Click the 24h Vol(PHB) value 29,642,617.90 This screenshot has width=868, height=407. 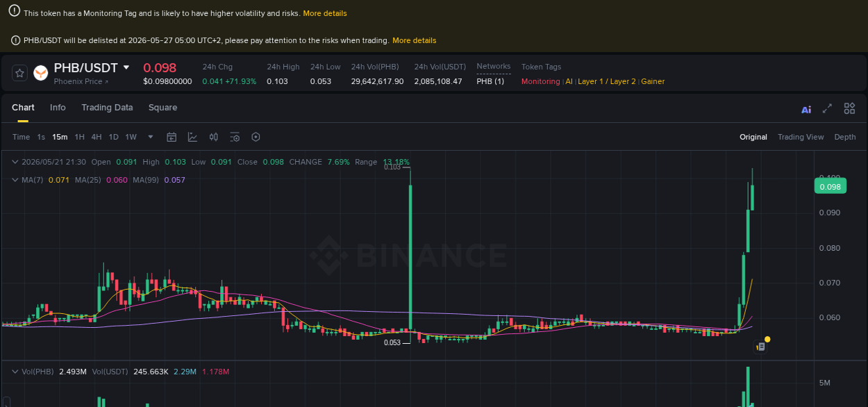coord(377,81)
